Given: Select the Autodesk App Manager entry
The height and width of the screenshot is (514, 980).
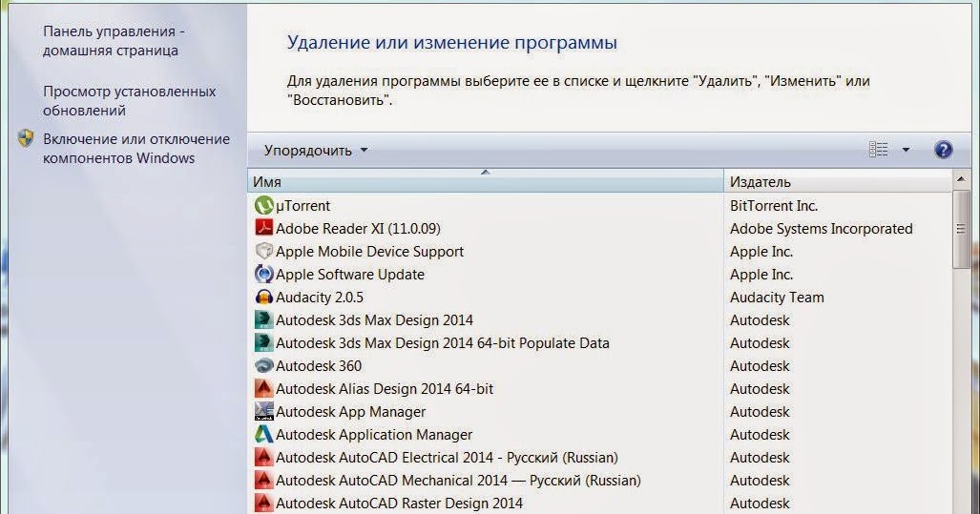Looking at the screenshot, I should [x=350, y=412].
